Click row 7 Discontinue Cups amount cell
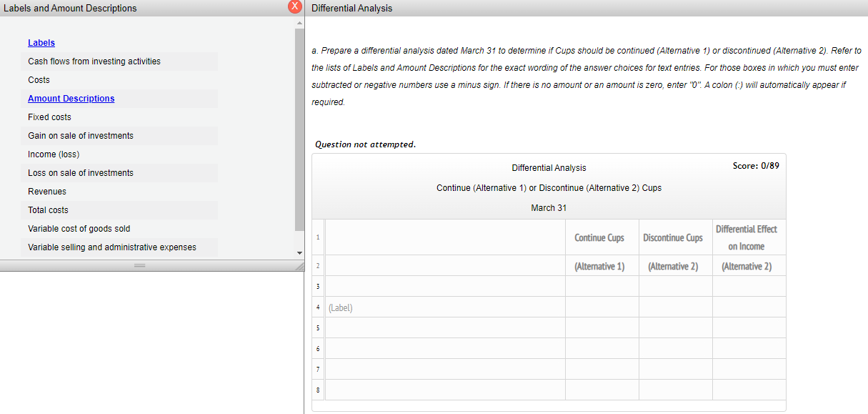868x414 pixels. point(676,369)
